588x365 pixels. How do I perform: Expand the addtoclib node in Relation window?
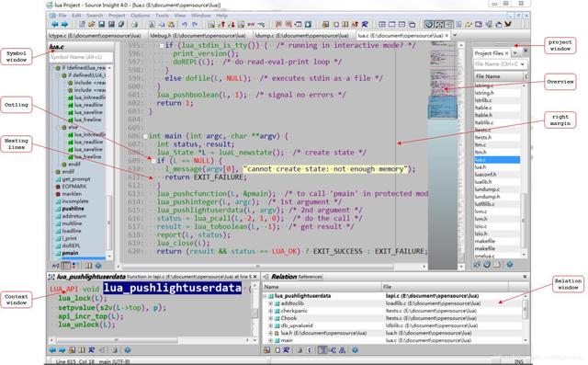tap(270, 303)
